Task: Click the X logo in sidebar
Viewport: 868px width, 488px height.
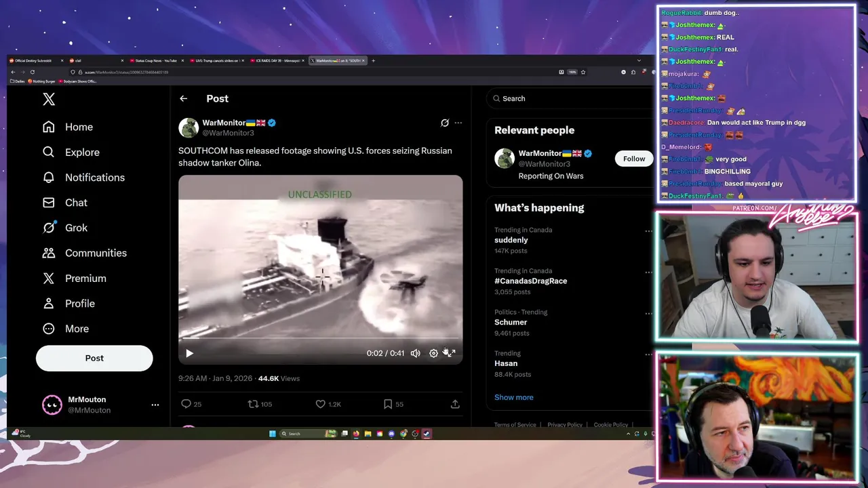Action: 49,100
